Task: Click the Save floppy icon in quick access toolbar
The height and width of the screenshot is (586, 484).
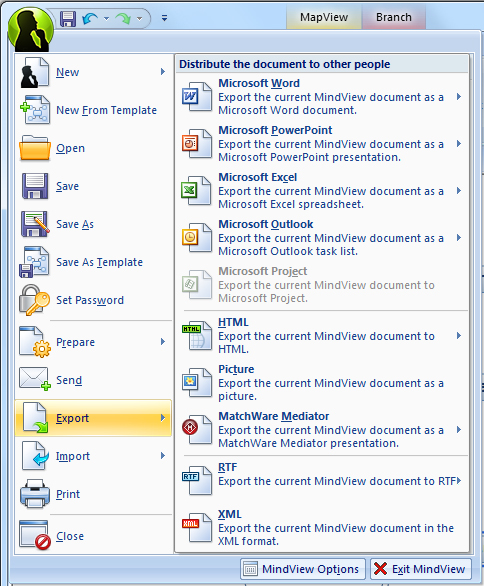Action: pos(68,18)
